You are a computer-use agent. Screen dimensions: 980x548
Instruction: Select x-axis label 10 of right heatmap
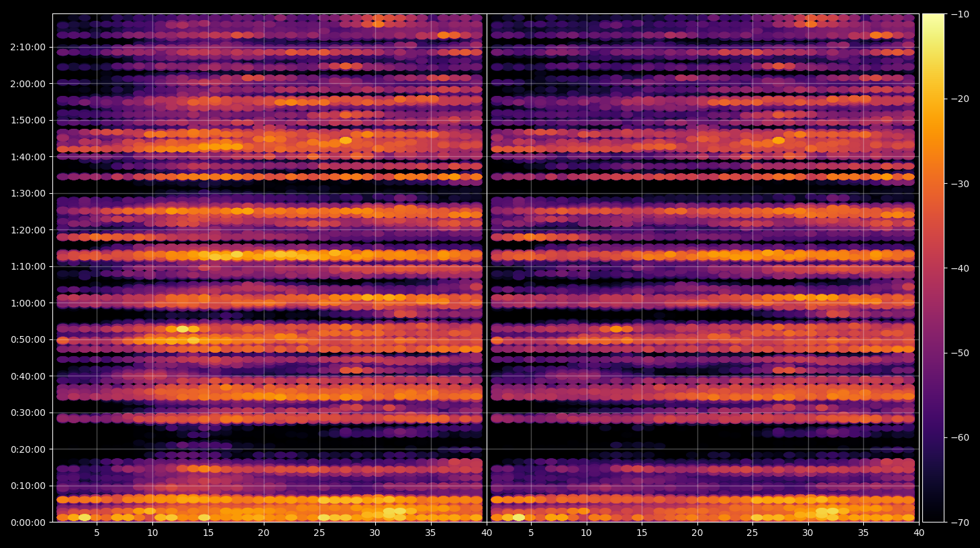(x=586, y=533)
